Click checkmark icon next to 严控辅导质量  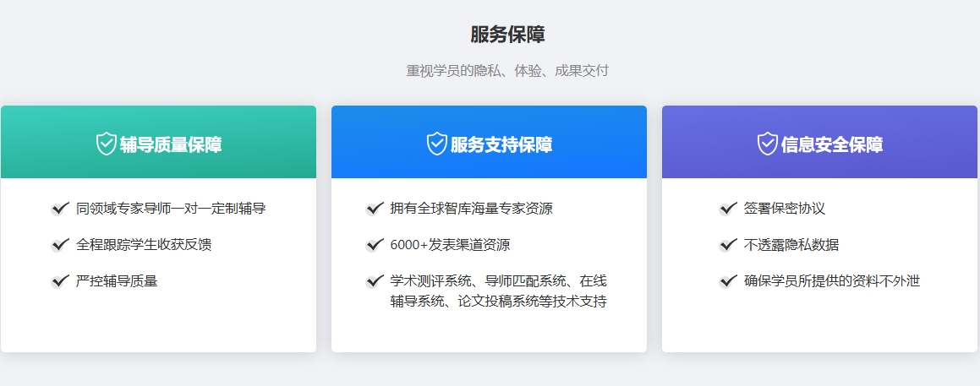[x=60, y=281]
